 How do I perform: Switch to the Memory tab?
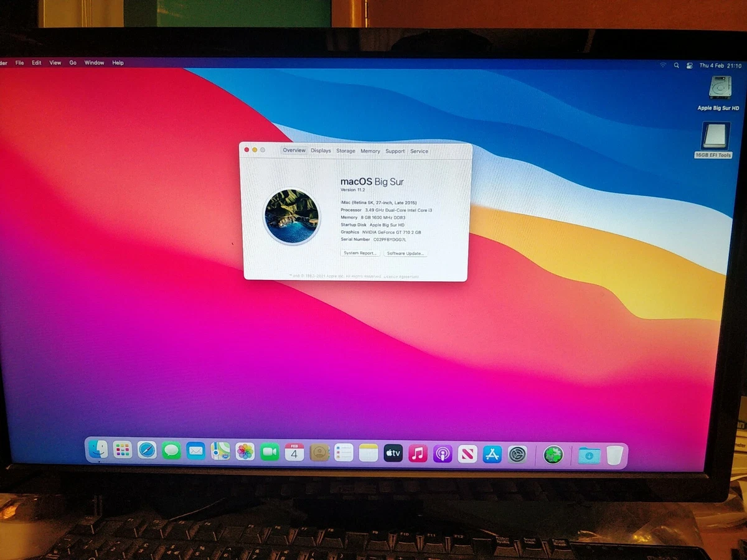[370, 151]
